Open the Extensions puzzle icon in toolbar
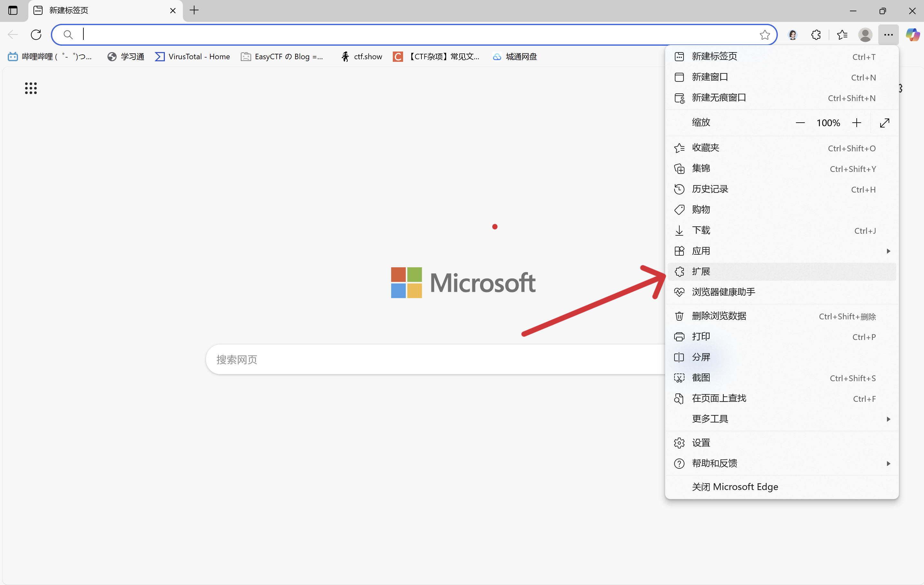Viewport: 924px width, 585px height. point(816,35)
